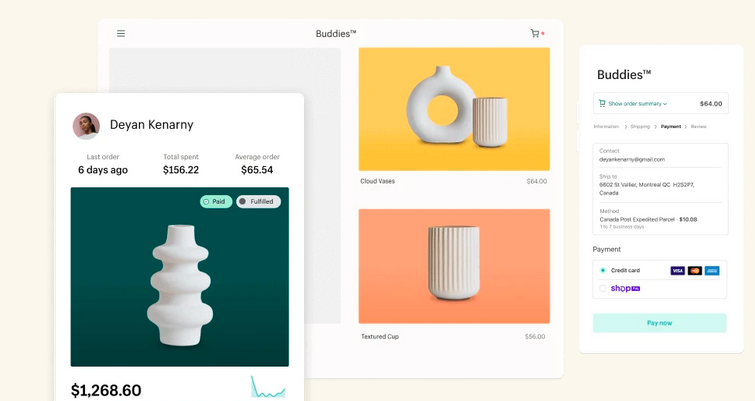Click the Pay now button
Viewport: 755px width, 401px height.
tap(660, 323)
